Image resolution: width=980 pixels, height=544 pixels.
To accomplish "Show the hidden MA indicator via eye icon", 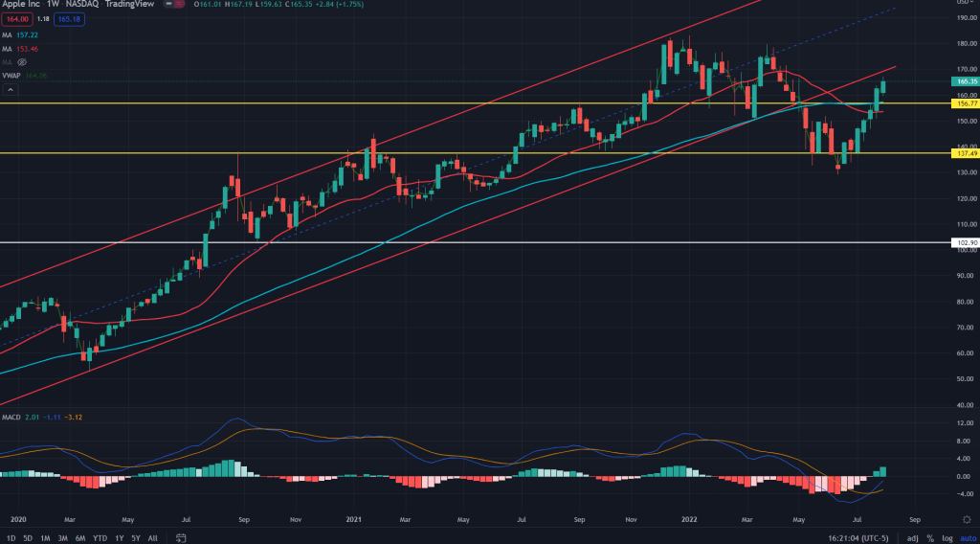I will point(22,62).
